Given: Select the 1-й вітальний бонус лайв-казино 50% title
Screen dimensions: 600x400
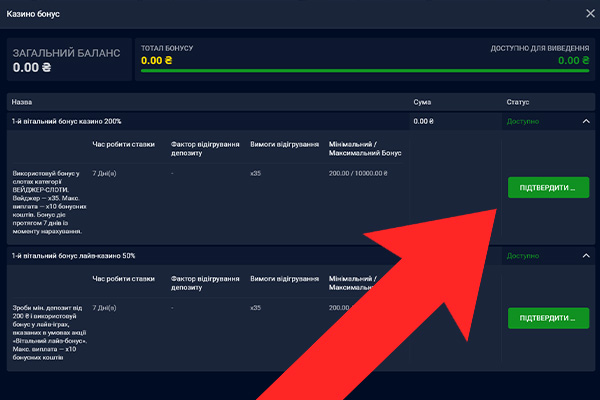Looking at the screenshot, I should pyautogui.click(x=74, y=256).
